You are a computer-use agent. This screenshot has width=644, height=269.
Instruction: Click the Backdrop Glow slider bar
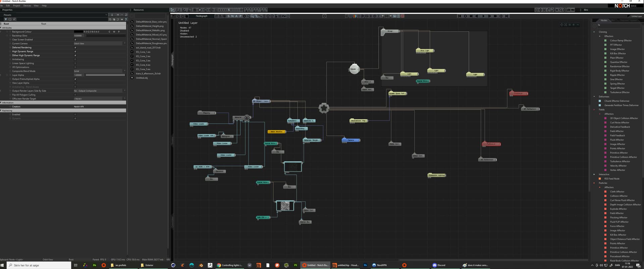tap(105, 36)
